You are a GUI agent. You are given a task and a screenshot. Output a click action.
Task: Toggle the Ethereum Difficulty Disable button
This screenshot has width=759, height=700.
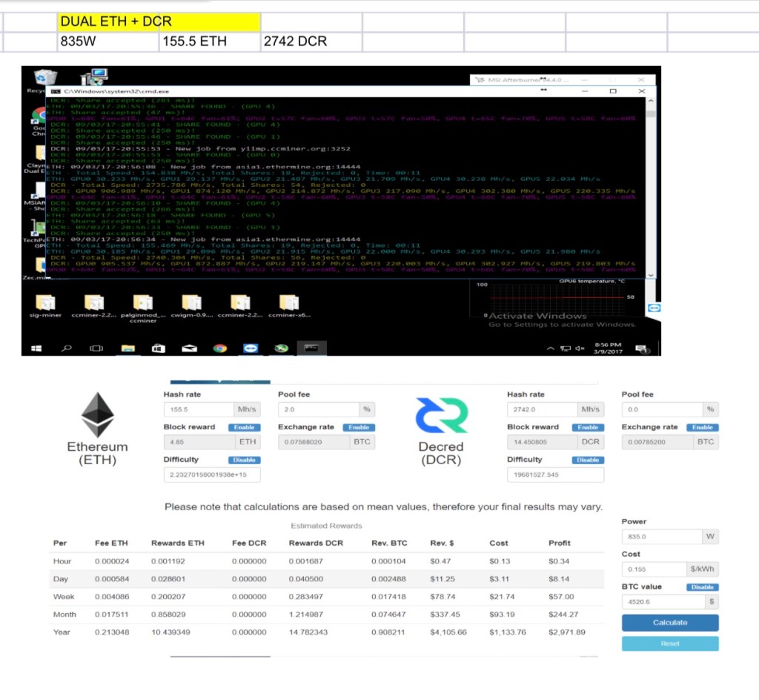[244, 460]
